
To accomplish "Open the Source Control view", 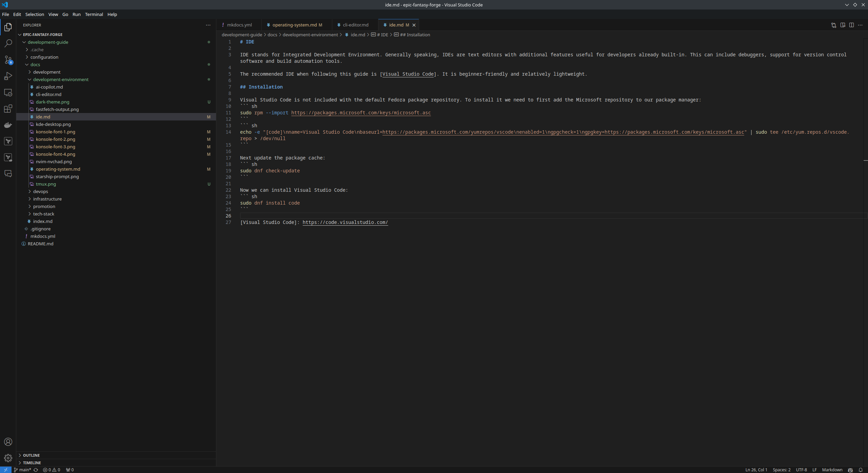I will pyautogui.click(x=8, y=60).
